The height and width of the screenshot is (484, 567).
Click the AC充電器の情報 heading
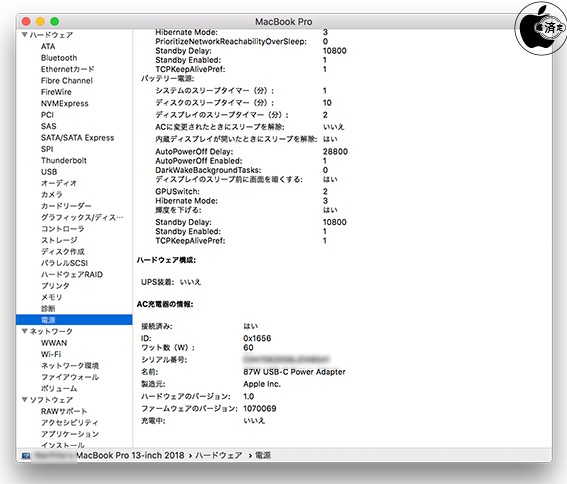click(x=165, y=304)
